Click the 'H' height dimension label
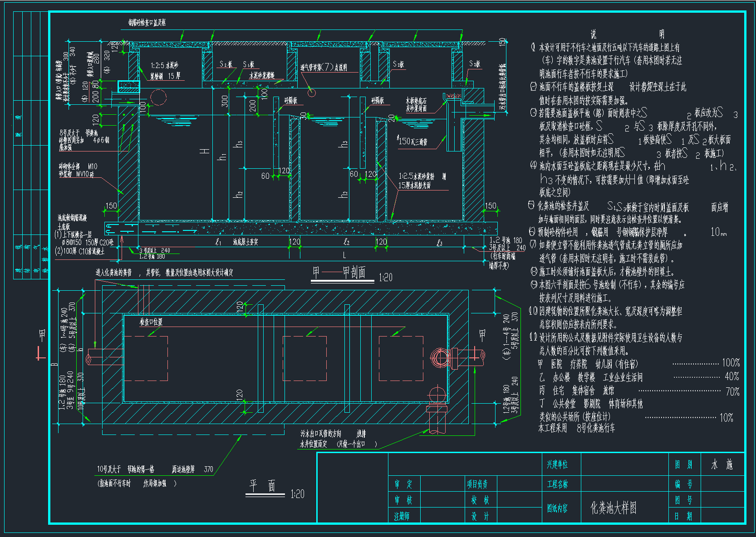Screen dimensions: 756x537 pyautogui.click(x=205, y=151)
